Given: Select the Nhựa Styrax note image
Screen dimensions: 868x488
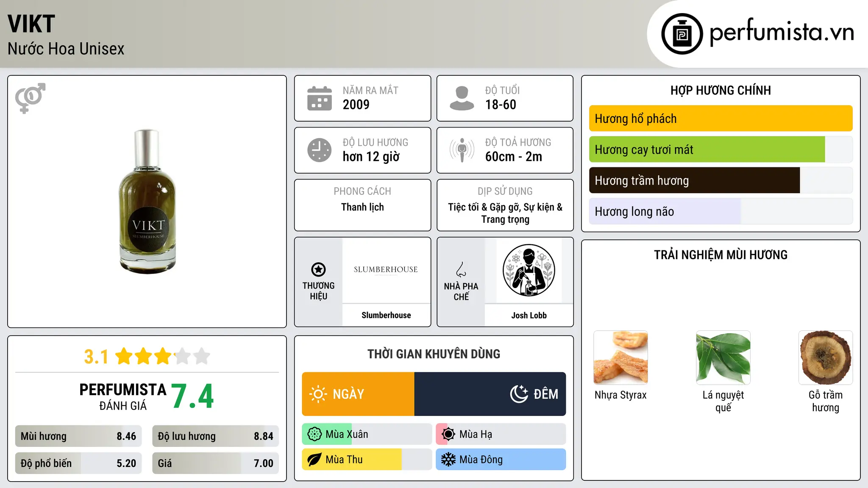Looking at the screenshot, I should pyautogui.click(x=620, y=358).
